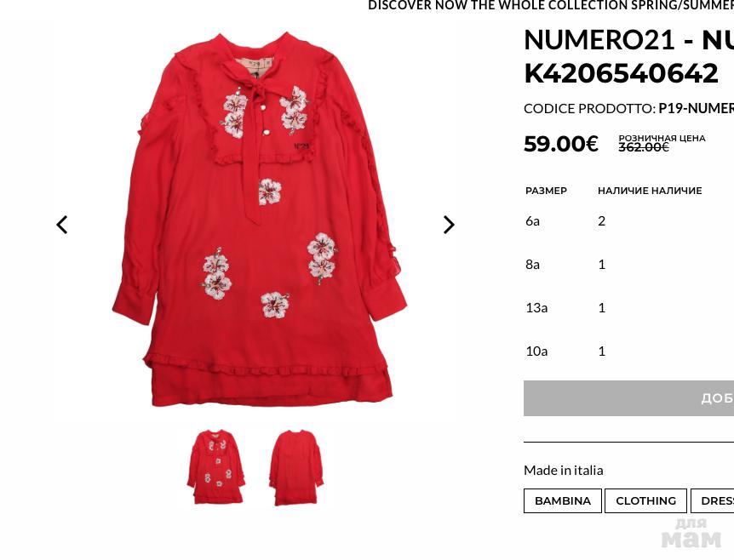The image size is (734, 560).
Task: Click the main red dress image
Action: (260, 219)
